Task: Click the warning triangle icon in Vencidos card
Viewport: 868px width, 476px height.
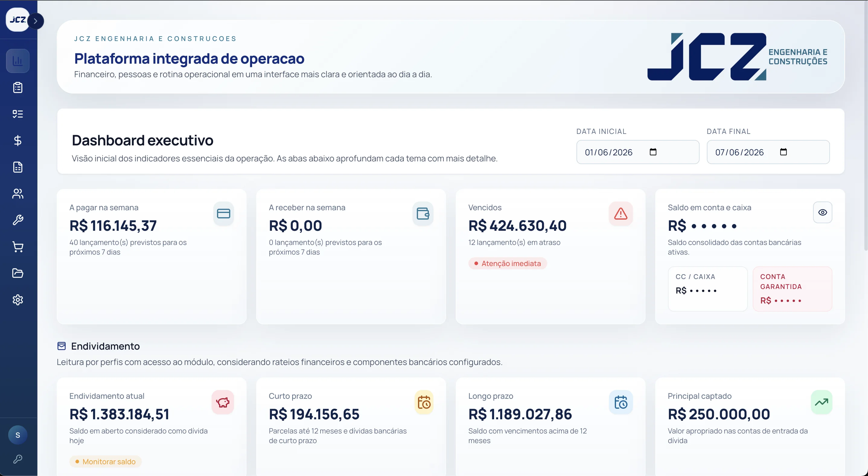Action: click(x=621, y=214)
